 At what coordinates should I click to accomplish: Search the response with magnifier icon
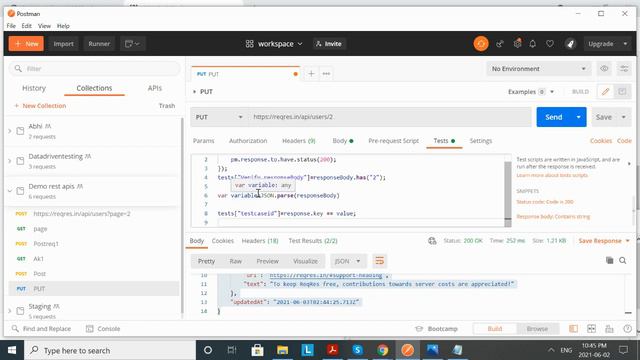tap(622, 260)
